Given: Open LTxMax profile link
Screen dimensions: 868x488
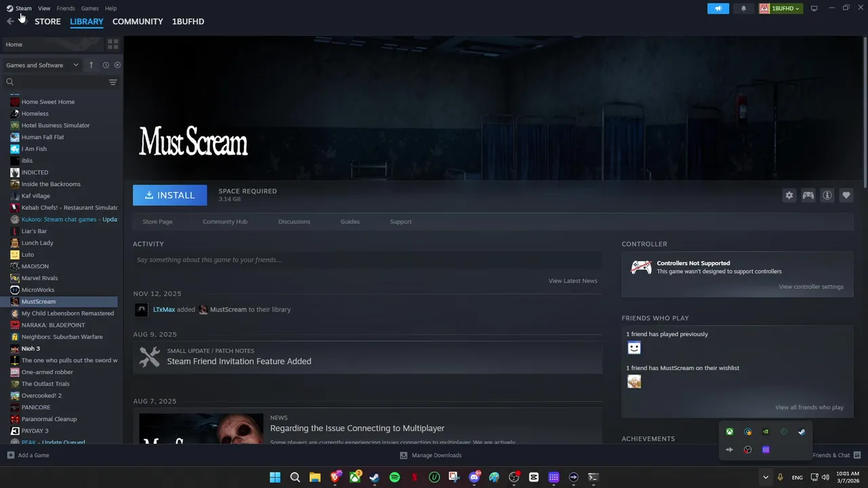Looking at the screenshot, I should point(164,309).
